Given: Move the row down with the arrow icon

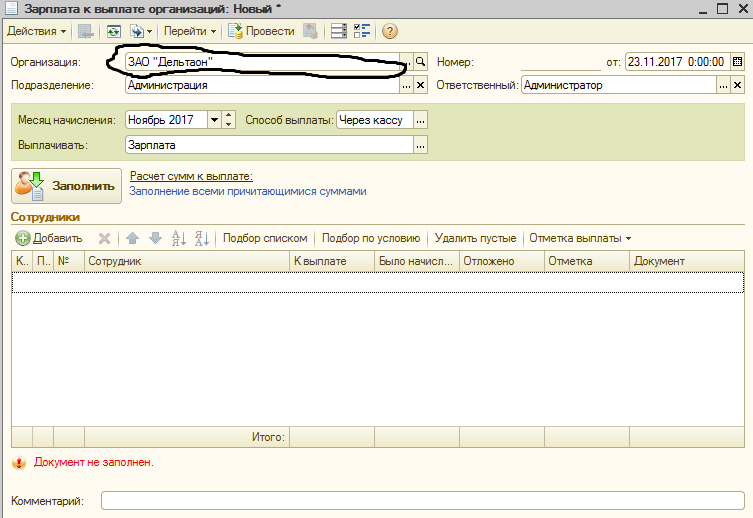Looking at the screenshot, I should 155,238.
